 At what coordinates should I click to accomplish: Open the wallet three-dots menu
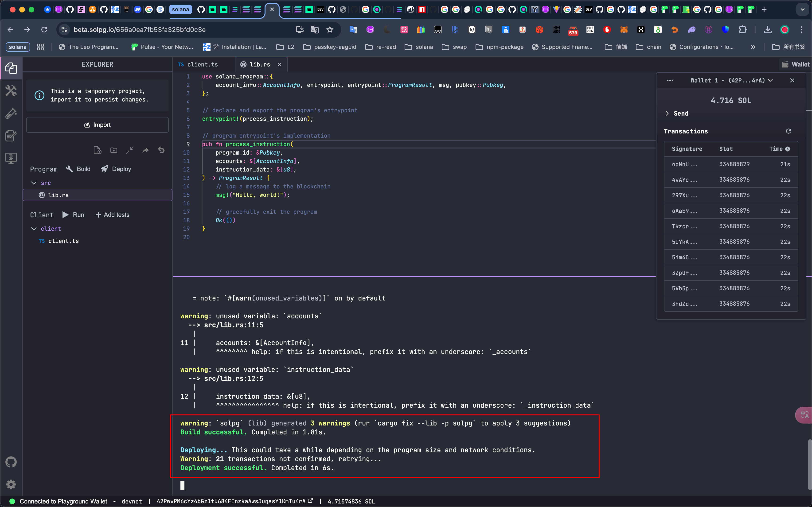pos(670,81)
